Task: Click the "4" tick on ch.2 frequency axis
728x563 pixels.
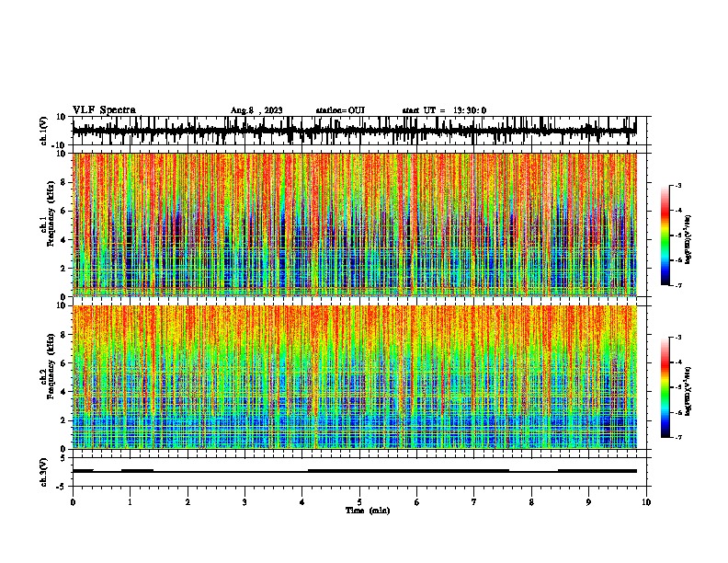Action: pyautogui.click(x=63, y=392)
